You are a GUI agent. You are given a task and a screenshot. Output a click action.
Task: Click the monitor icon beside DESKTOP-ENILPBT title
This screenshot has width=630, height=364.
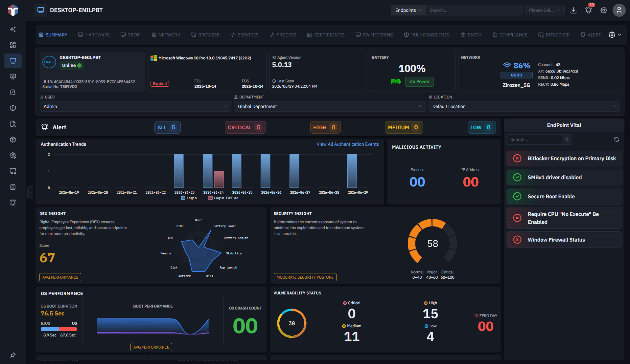point(41,10)
